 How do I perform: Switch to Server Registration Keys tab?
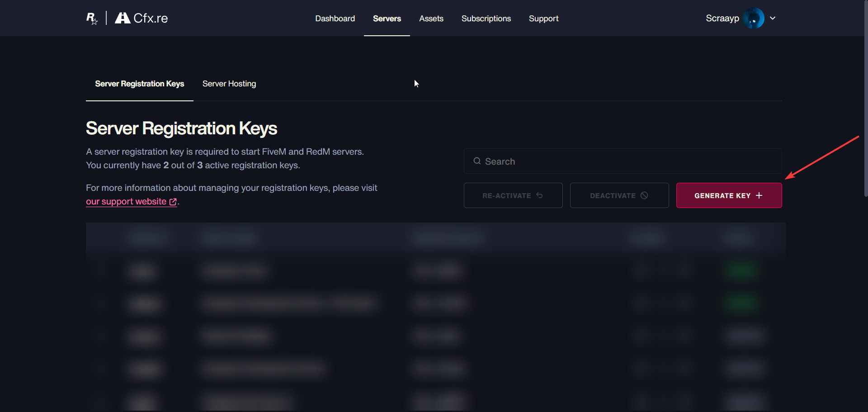(140, 84)
